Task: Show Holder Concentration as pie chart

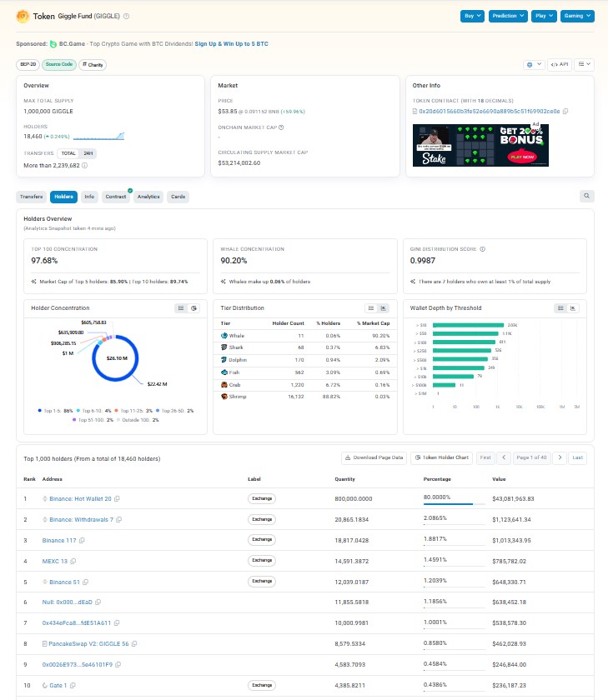Action: 193,308
